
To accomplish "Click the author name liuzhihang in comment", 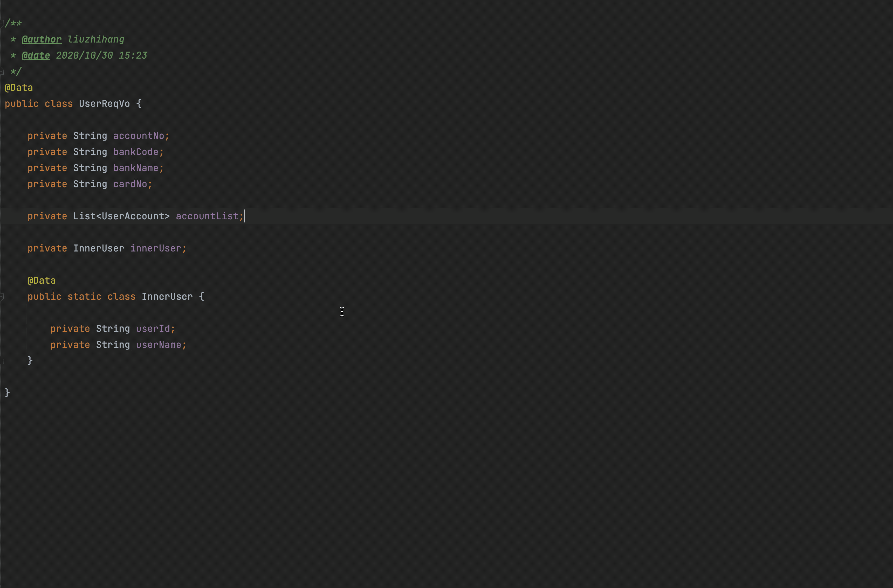I will coord(96,39).
